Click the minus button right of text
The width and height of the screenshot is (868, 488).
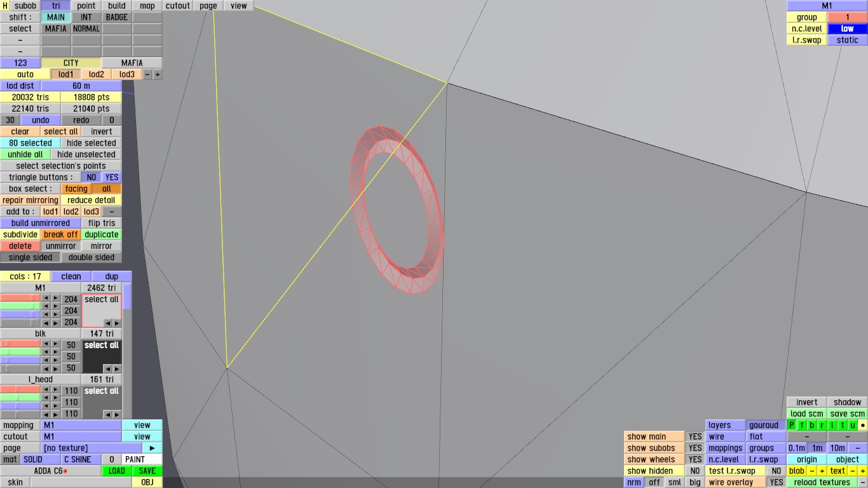point(853,471)
